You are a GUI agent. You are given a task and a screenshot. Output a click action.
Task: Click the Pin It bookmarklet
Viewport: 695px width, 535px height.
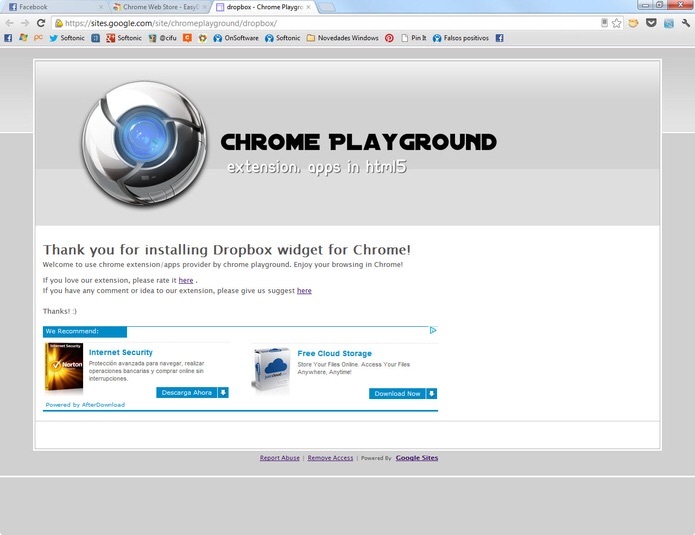tap(414, 38)
